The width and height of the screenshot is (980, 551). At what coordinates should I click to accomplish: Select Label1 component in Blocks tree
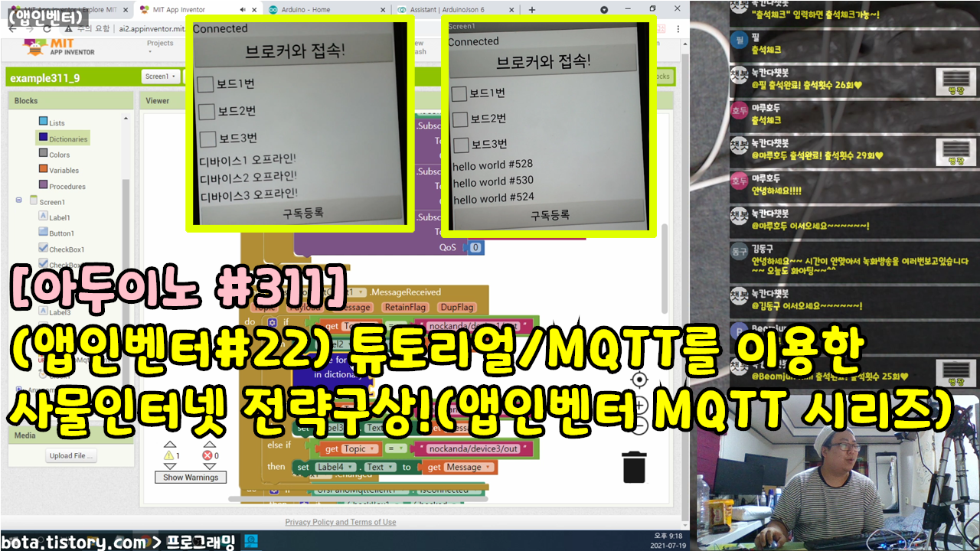(54, 217)
